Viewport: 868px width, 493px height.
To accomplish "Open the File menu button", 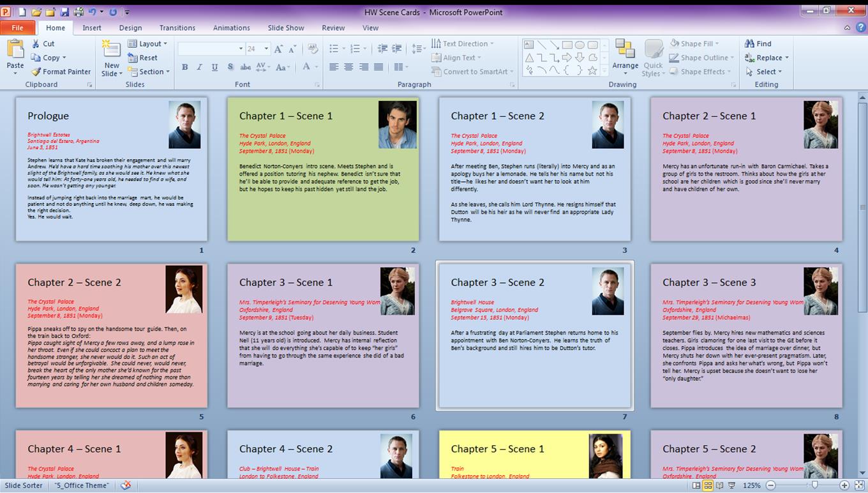I will coord(17,27).
